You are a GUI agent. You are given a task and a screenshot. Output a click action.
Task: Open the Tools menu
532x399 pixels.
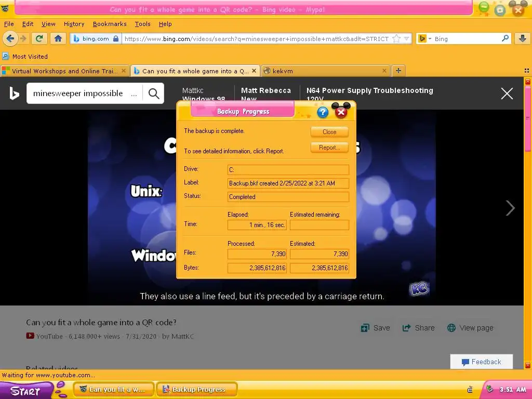tap(142, 24)
